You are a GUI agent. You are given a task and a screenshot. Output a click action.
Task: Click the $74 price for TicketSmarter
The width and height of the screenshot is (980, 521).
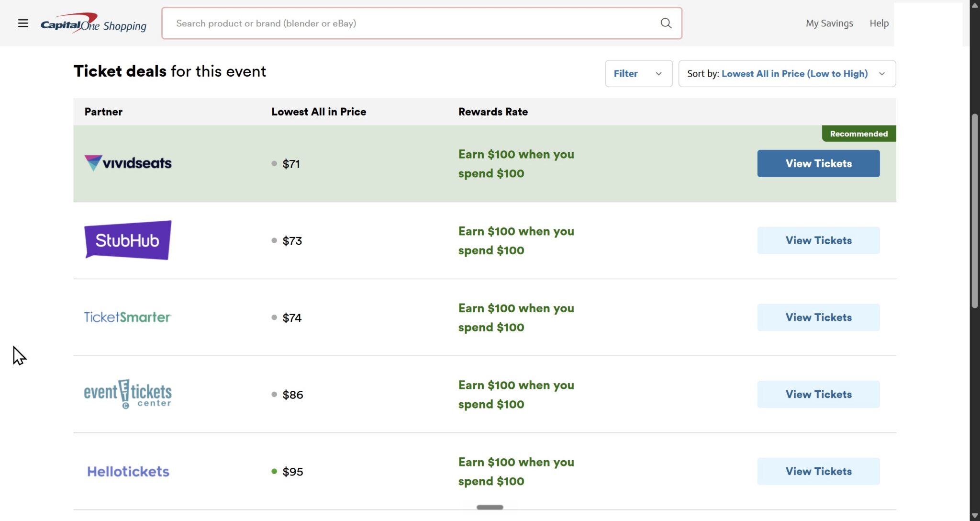tap(292, 317)
